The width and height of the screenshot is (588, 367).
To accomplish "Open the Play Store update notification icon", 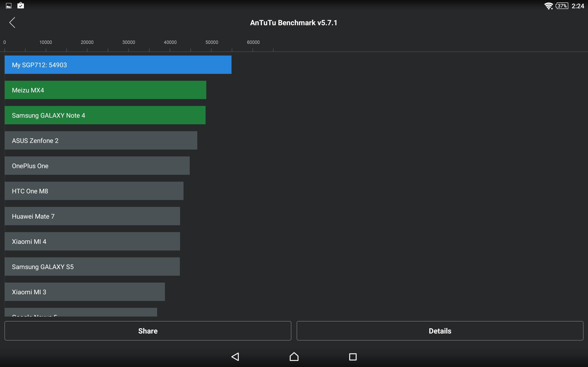I will pos(21,5).
